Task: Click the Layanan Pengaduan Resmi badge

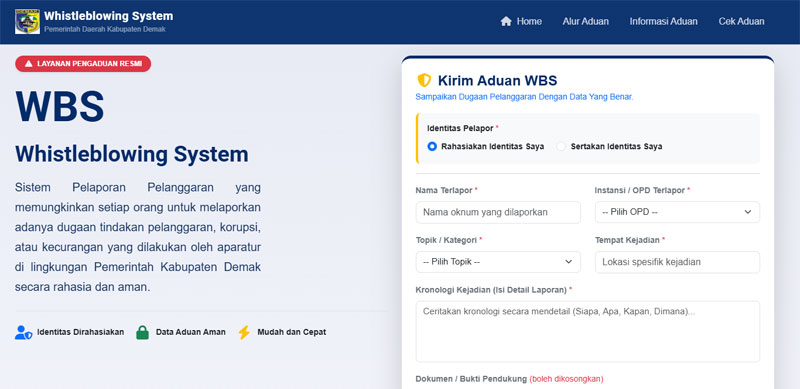Action: [x=83, y=64]
